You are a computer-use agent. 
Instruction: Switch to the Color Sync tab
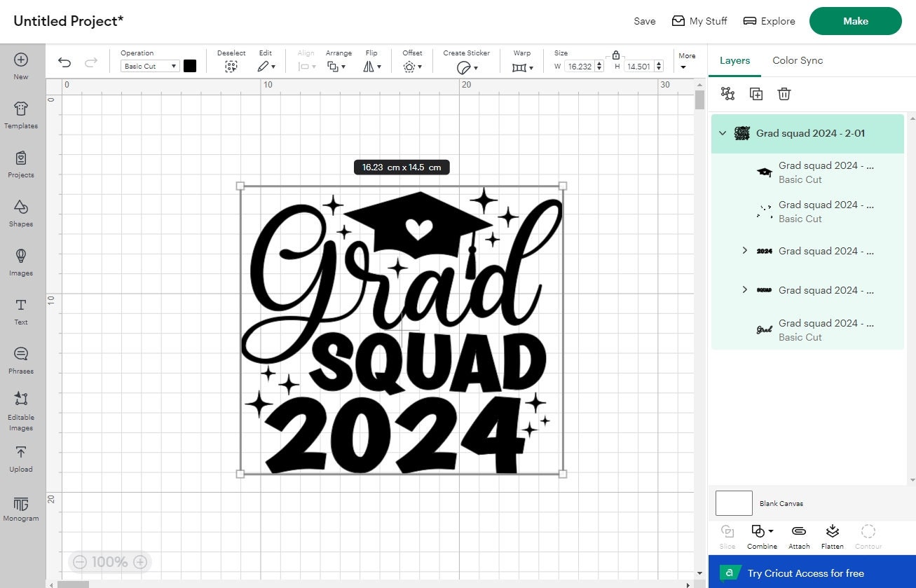tap(797, 60)
